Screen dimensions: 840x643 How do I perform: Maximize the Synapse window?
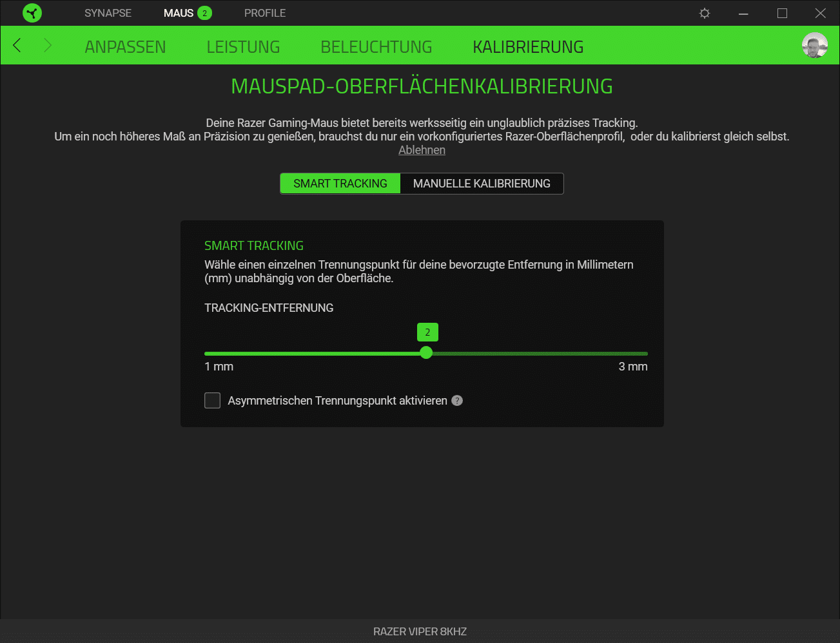(782, 13)
